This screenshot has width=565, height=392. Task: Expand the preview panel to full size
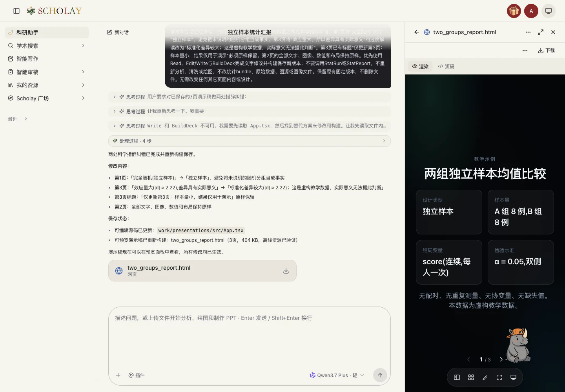coord(541,32)
